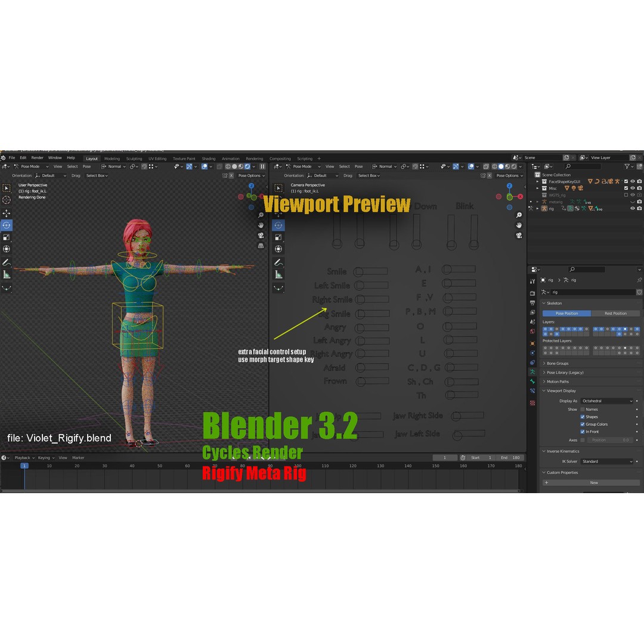
Task: Select Solid shading mode in left viewport
Action: (x=234, y=166)
